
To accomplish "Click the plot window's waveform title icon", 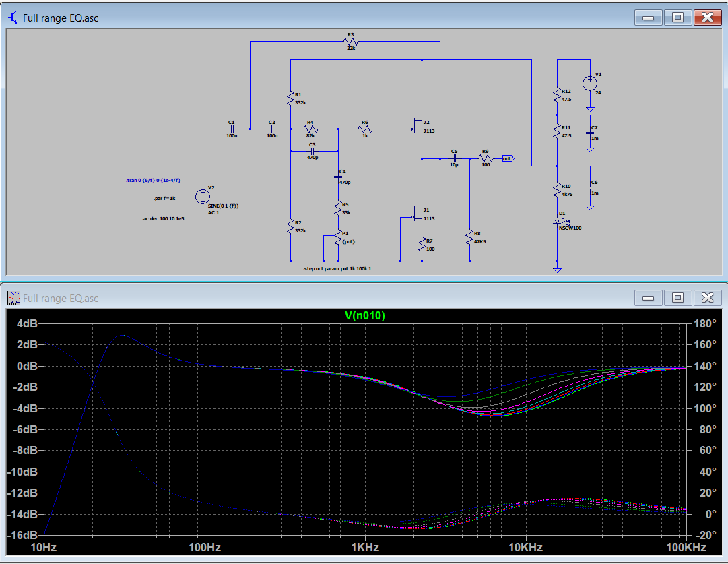I will (13, 298).
